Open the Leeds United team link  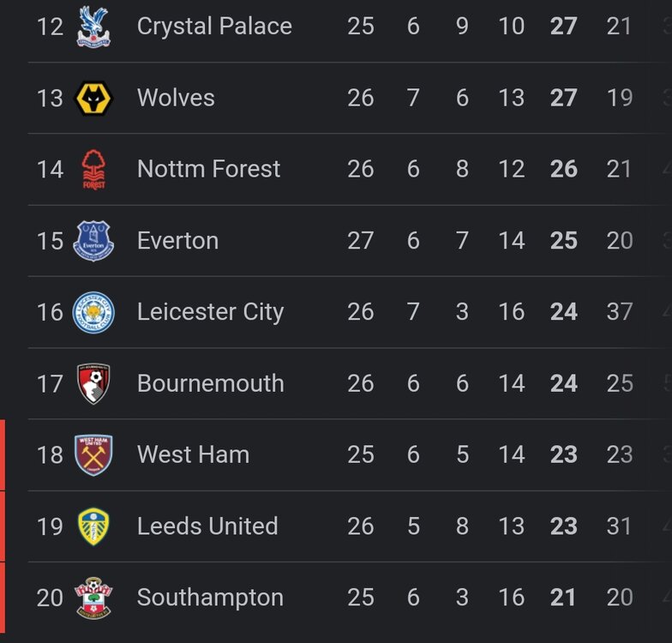point(207,526)
